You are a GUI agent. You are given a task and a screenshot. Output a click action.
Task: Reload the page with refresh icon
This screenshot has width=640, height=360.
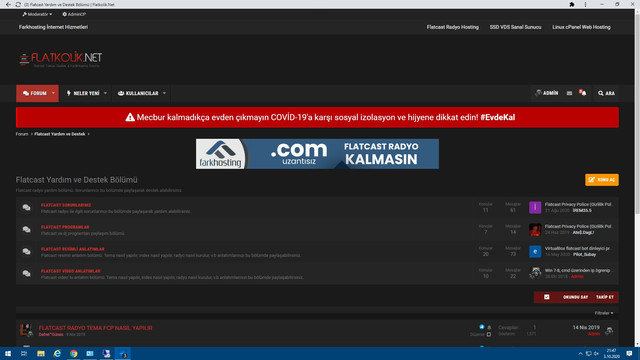[18, 4]
